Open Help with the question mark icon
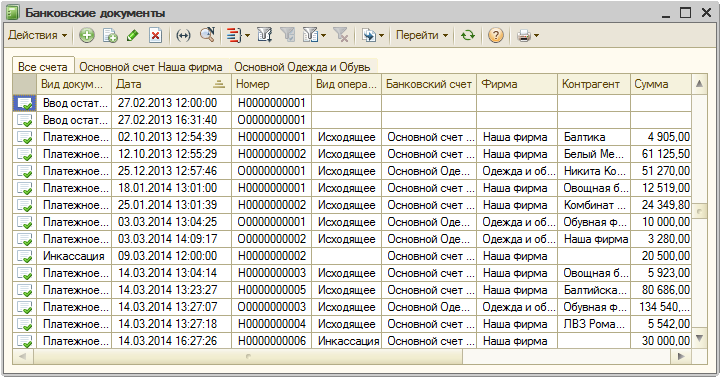The image size is (720, 377). coord(495,35)
